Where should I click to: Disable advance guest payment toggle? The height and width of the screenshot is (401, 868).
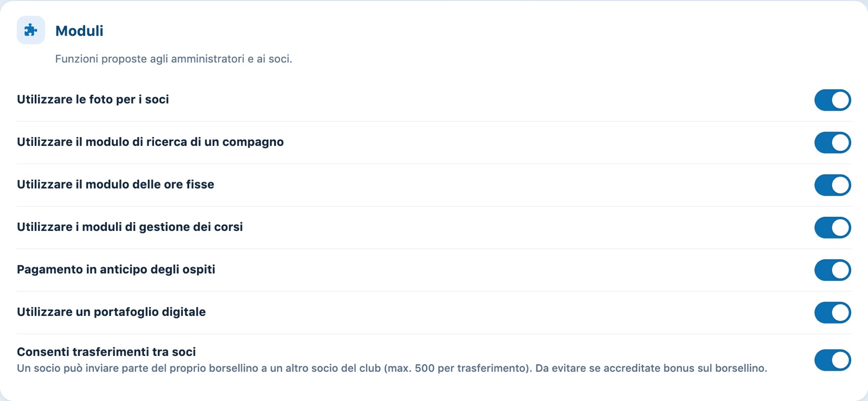833,270
